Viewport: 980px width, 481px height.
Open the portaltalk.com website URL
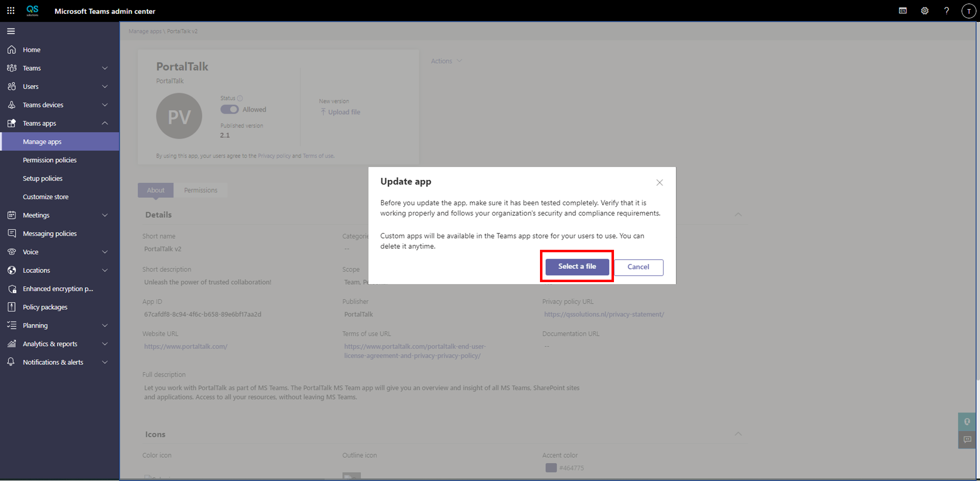coord(186,346)
